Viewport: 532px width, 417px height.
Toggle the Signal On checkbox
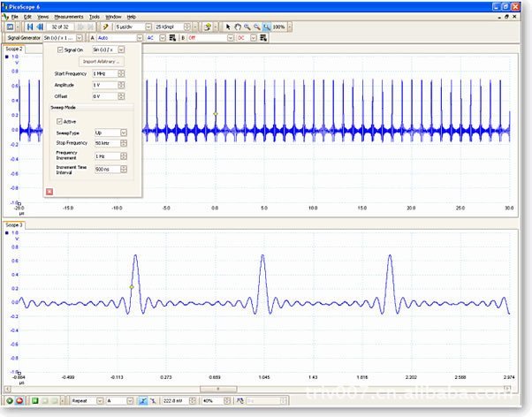60,50
